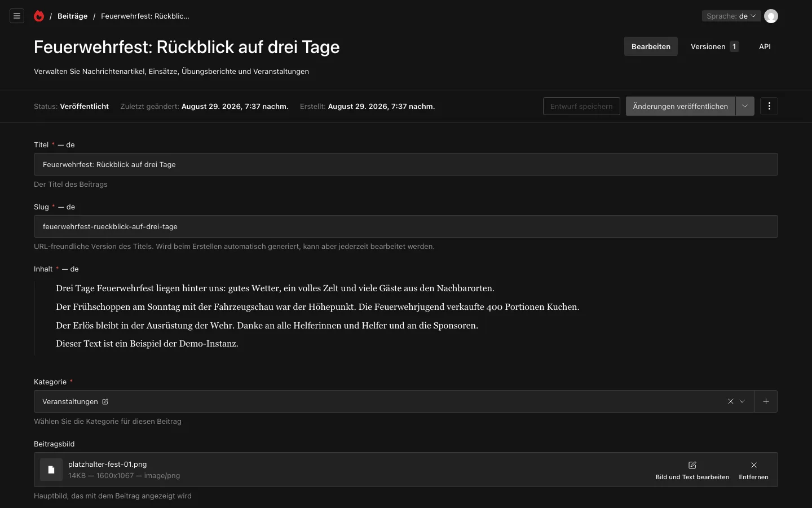
Task: Open the hamburger navigation menu
Action: 17,16
